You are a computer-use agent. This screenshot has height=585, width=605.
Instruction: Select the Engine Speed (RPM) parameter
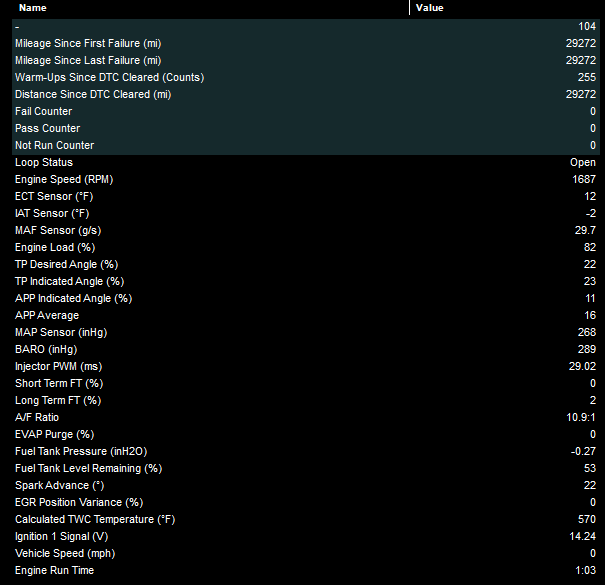[x=306, y=179]
